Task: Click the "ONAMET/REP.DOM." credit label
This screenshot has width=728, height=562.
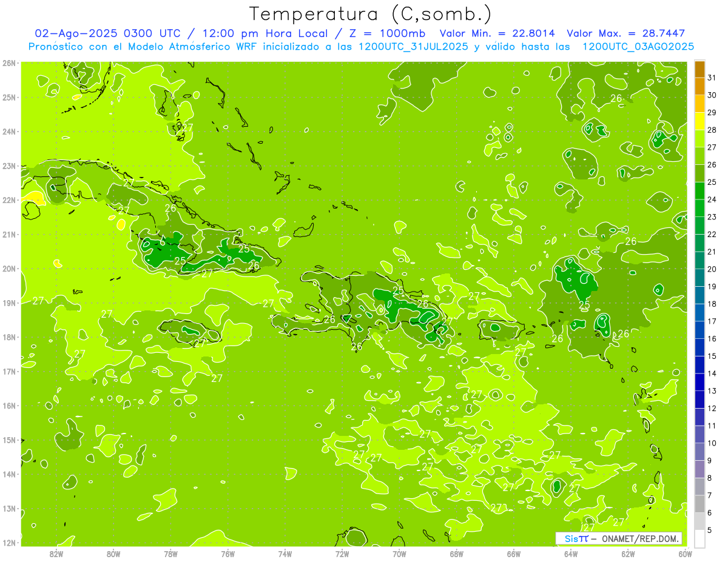Action: coord(640,538)
